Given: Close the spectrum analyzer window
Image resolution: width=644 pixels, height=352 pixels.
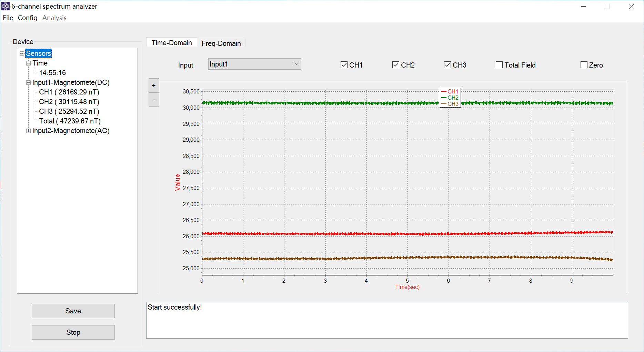Looking at the screenshot, I should (632, 7).
